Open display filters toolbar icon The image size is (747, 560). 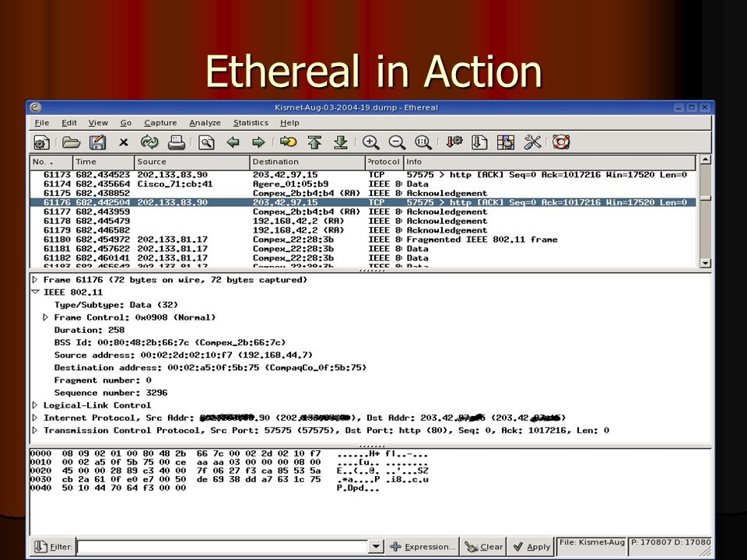pyautogui.click(x=479, y=142)
